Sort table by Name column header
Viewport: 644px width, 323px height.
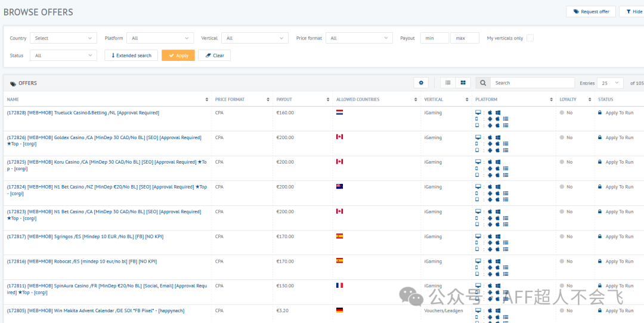coord(13,100)
